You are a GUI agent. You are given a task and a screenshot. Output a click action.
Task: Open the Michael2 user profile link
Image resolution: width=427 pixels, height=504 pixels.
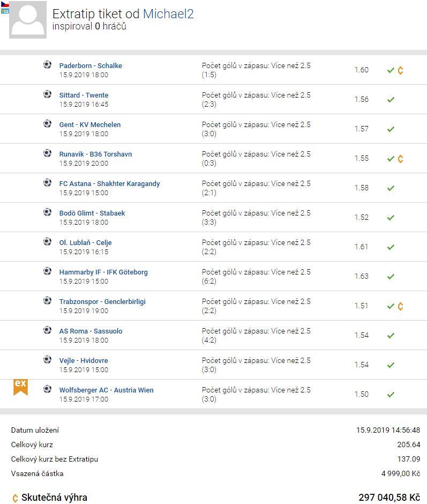click(x=168, y=14)
